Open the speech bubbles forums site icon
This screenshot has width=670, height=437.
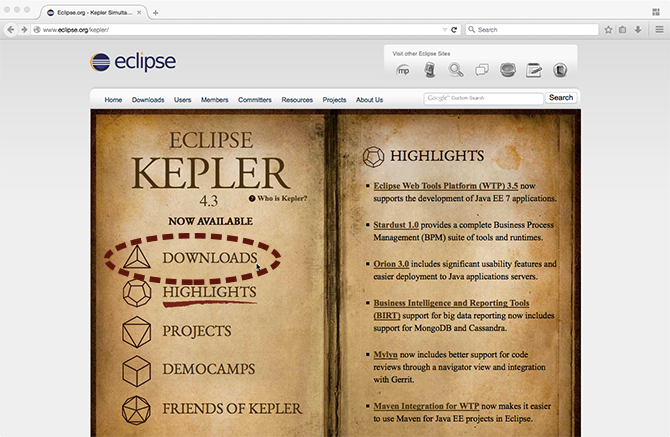click(482, 70)
